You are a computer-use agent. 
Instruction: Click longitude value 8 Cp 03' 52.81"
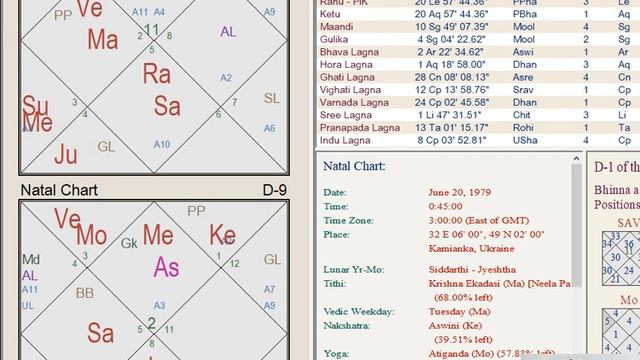pos(451,140)
